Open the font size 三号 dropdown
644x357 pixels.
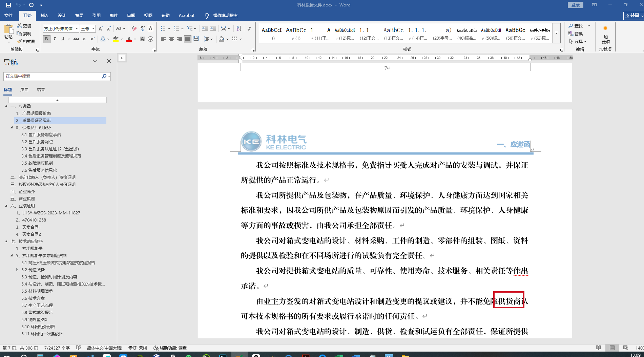(93, 29)
